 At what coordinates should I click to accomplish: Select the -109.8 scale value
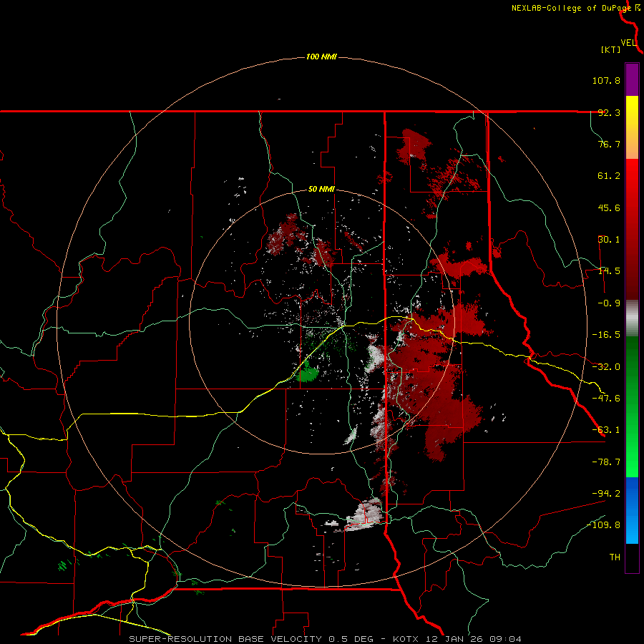point(603,525)
